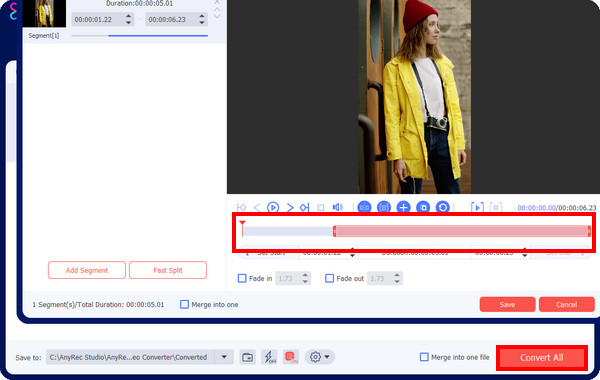Image resolution: width=600 pixels, height=380 pixels.
Task: Click the stop segment bracket icon
Action: (x=496, y=207)
